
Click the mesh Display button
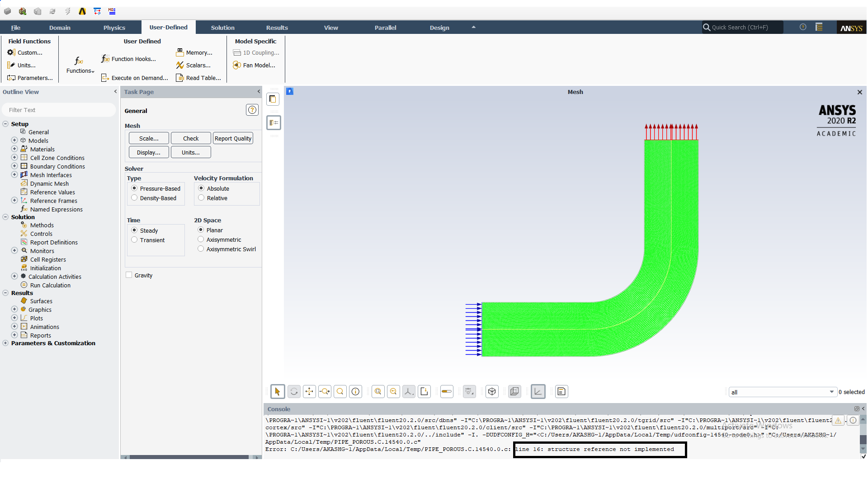point(149,152)
